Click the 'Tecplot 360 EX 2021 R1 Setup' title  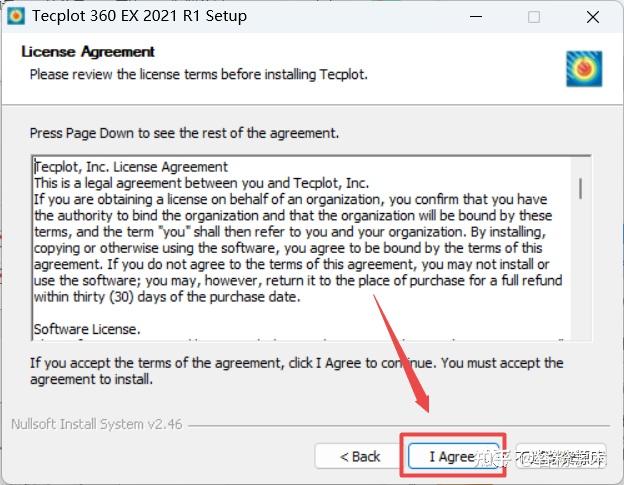pyautogui.click(x=140, y=16)
